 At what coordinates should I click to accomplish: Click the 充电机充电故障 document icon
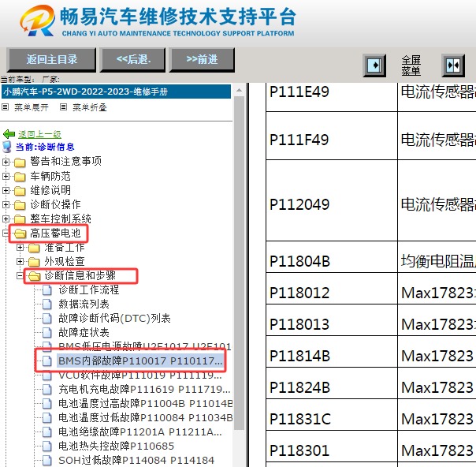[47, 389]
